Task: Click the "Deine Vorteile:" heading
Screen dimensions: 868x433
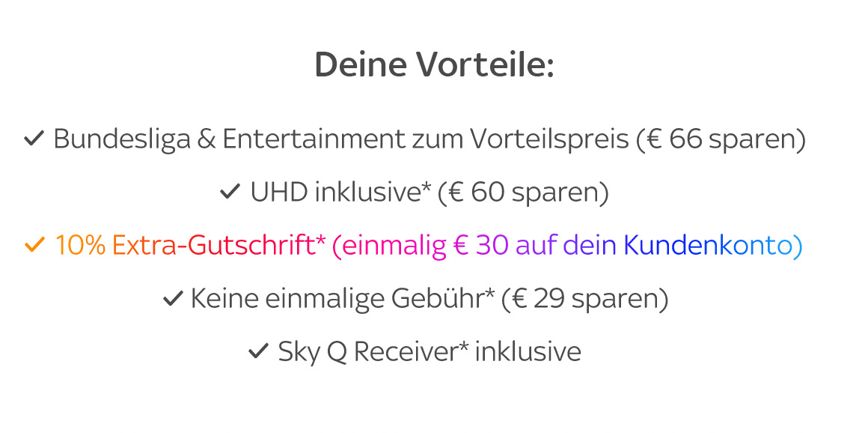Action: (x=434, y=65)
